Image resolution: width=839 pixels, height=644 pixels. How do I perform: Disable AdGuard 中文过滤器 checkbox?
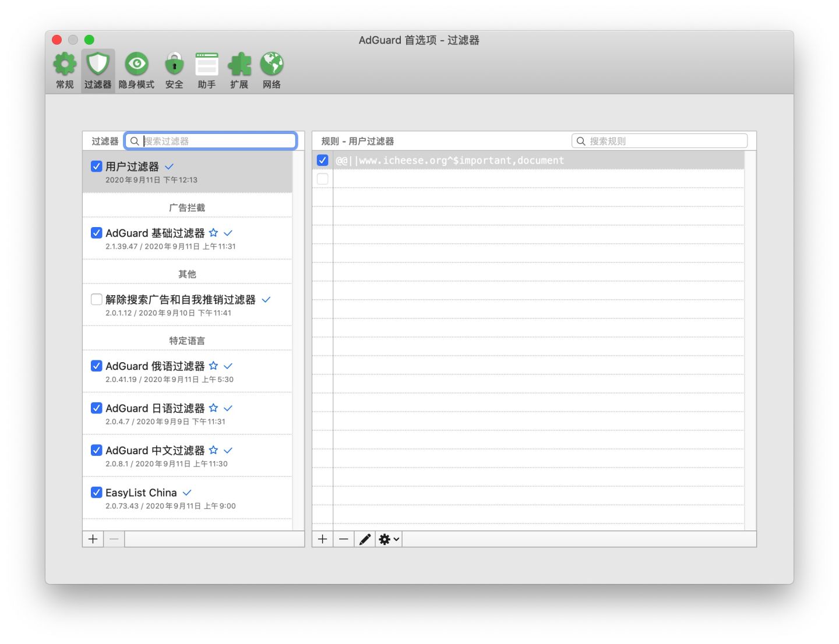tap(97, 450)
